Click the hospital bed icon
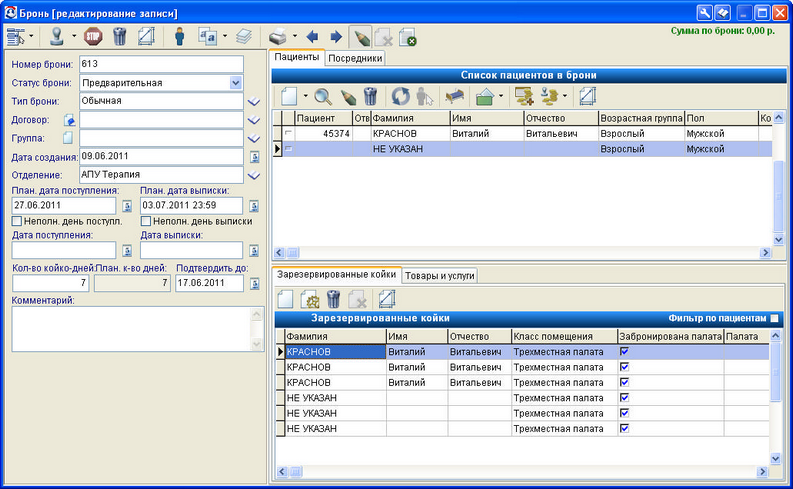793x489 pixels. (454, 96)
